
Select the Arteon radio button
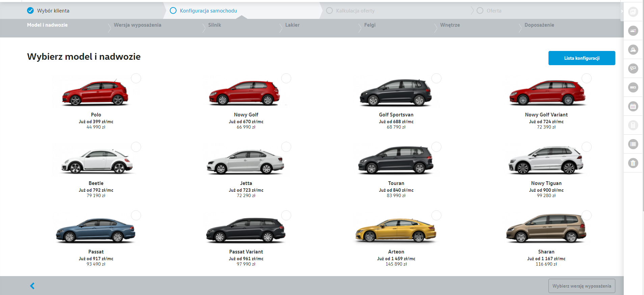pyautogui.click(x=436, y=215)
